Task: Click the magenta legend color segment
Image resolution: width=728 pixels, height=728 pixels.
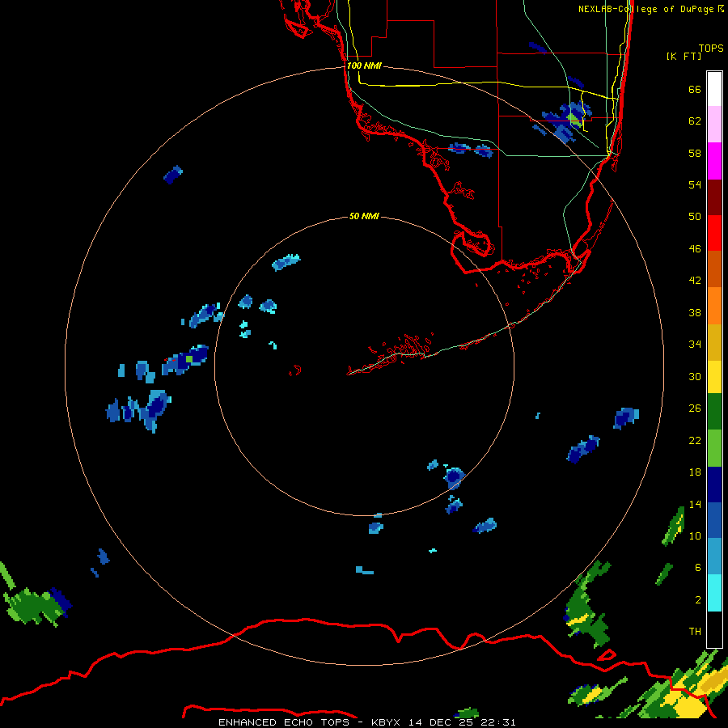Action: click(714, 161)
